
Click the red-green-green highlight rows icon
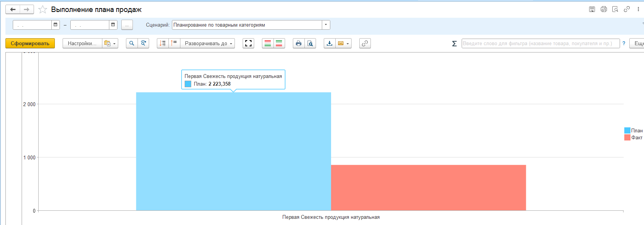click(x=268, y=43)
